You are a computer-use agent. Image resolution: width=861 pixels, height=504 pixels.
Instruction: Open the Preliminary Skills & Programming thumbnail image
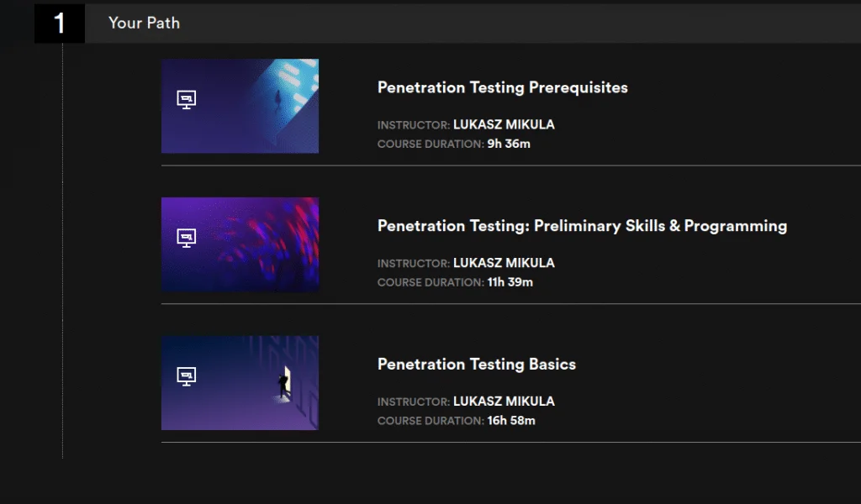(252, 244)
